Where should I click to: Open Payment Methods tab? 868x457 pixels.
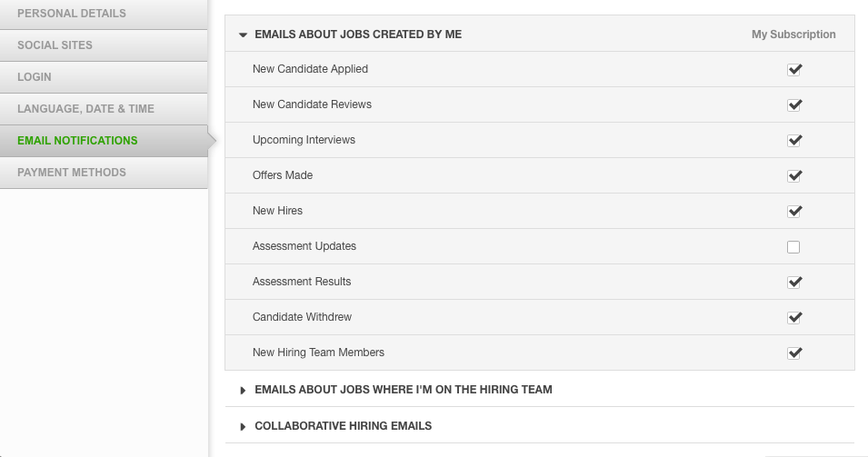[104, 173]
